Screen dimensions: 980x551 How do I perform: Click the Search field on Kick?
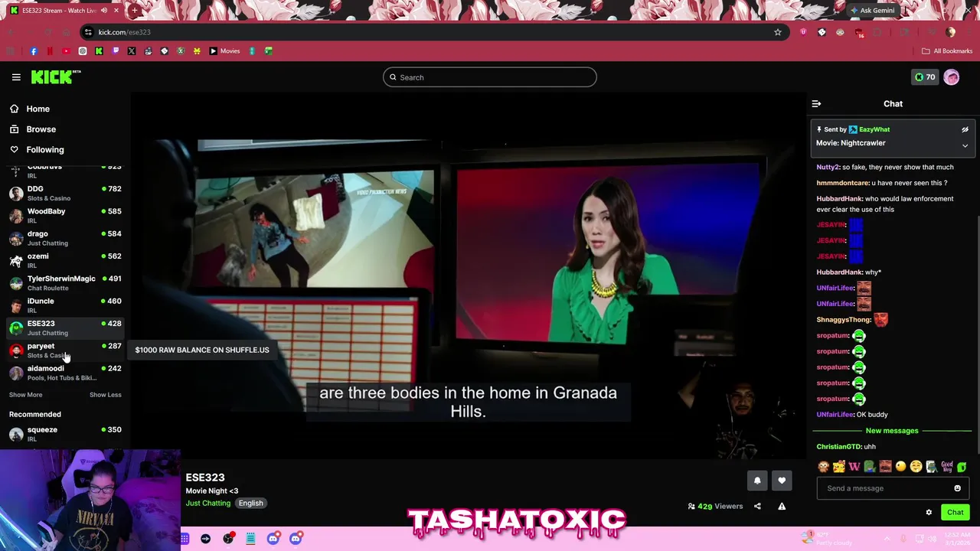490,77
